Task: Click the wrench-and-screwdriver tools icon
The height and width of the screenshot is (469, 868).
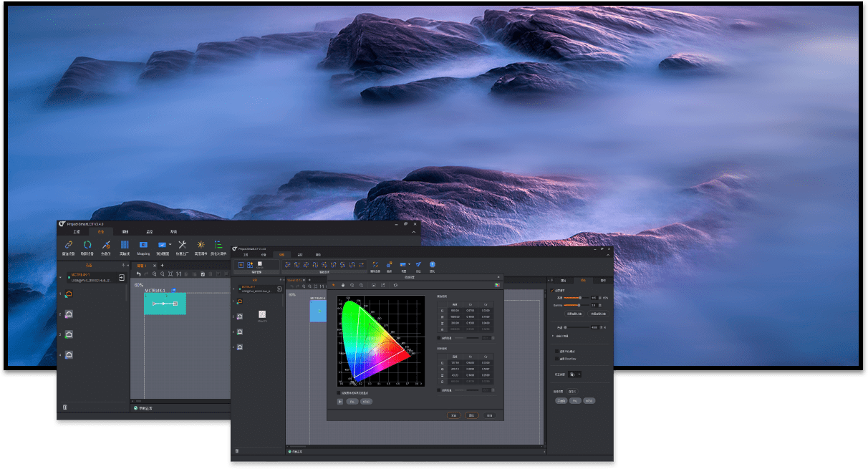Action: pyautogui.click(x=182, y=246)
